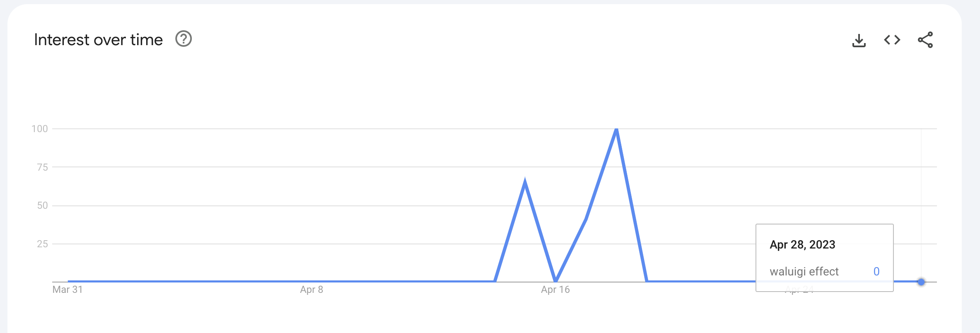This screenshot has width=980, height=333.
Task: Open the help icon beside Interest over time
Action: pos(183,39)
